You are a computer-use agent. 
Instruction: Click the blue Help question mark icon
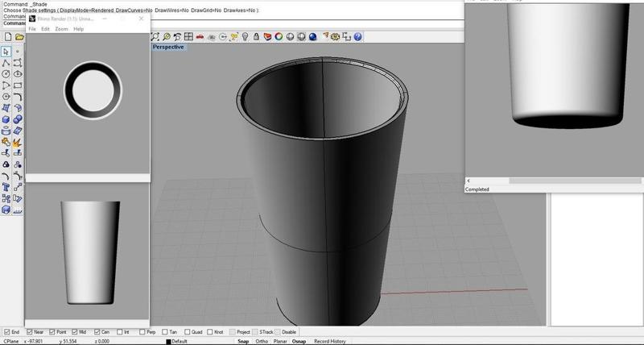click(357, 37)
